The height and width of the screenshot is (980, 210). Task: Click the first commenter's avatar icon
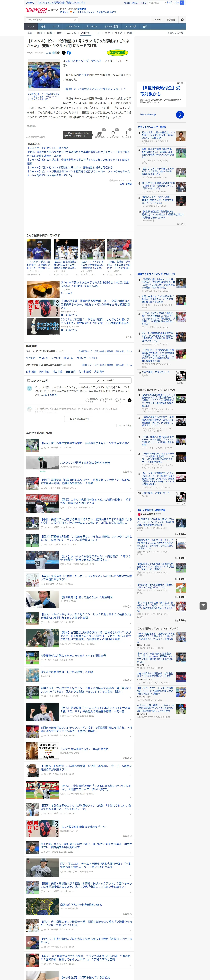click(29, 388)
